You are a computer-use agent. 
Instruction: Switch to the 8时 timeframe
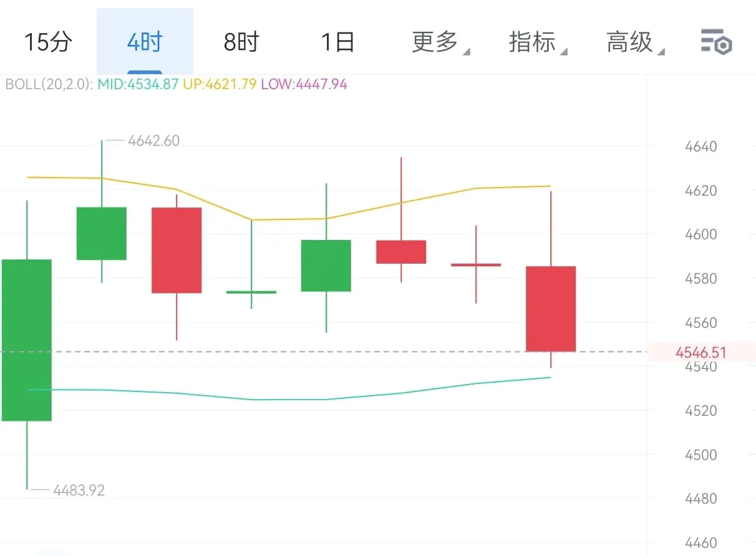tap(241, 42)
